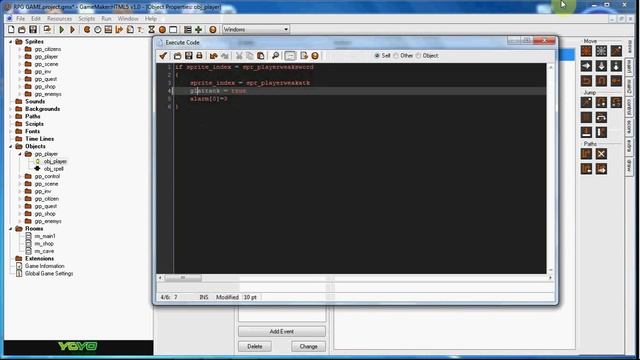
Task: Select the Speed Horizontal arrow action
Action: point(586,66)
